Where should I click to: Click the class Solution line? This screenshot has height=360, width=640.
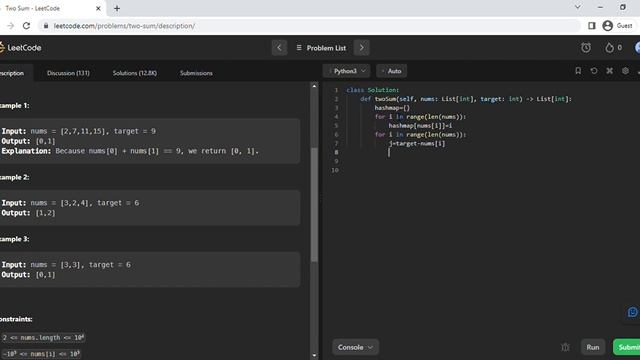click(x=373, y=90)
